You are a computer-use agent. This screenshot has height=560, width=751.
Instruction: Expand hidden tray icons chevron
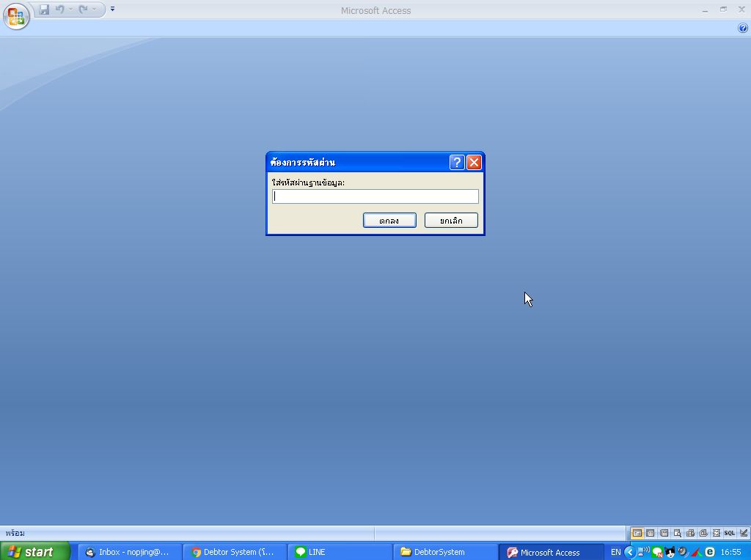(630, 553)
